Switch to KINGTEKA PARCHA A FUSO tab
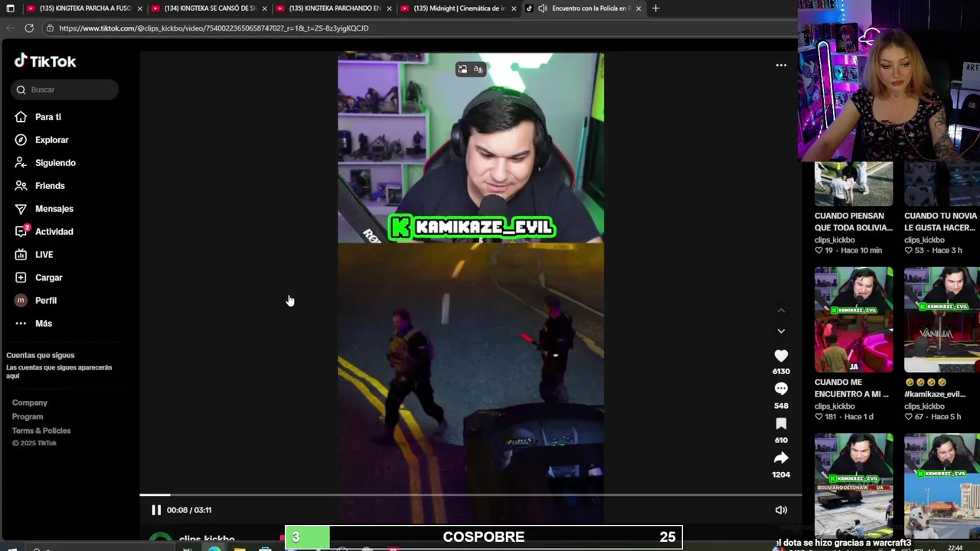This screenshot has width=980, height=551. [84, 8]
